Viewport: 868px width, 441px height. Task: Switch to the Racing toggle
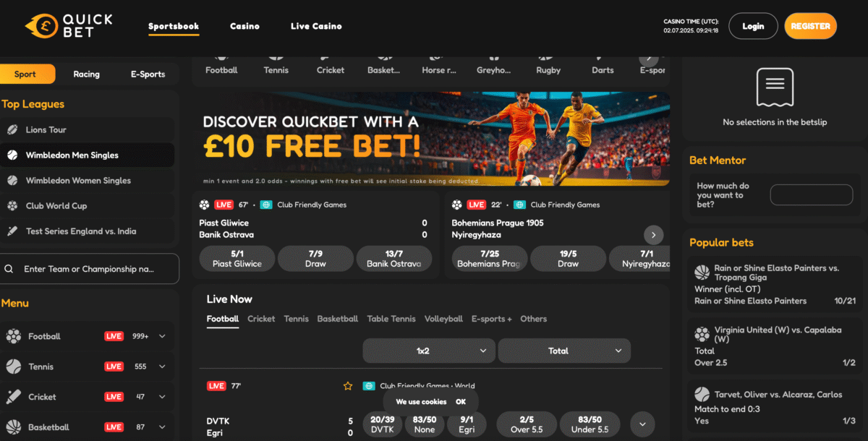click(86, 74)
